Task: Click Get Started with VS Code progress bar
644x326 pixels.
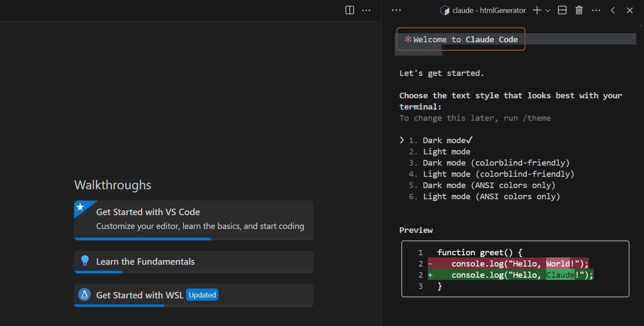Action: tap(193, 238)
